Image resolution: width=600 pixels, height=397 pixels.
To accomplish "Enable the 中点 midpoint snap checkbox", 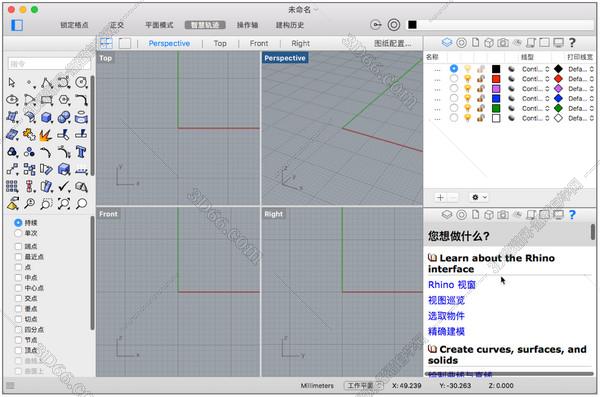I will (18, 277).
